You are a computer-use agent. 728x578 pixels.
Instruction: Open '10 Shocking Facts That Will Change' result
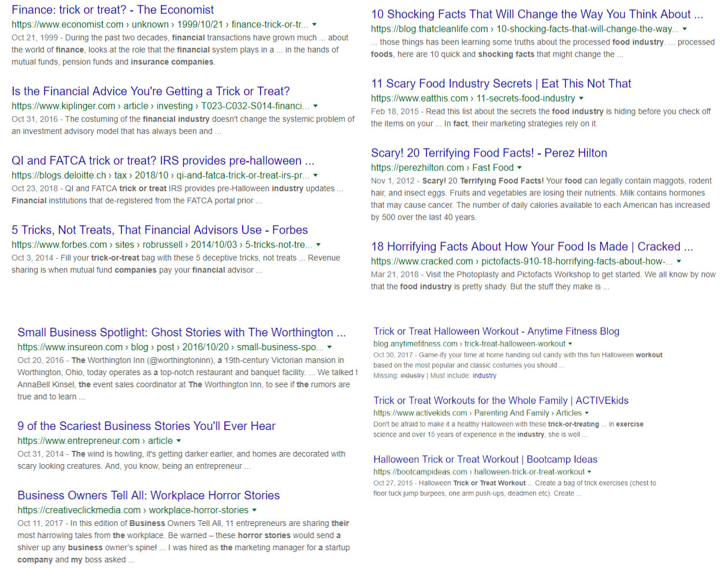point(537,14)
